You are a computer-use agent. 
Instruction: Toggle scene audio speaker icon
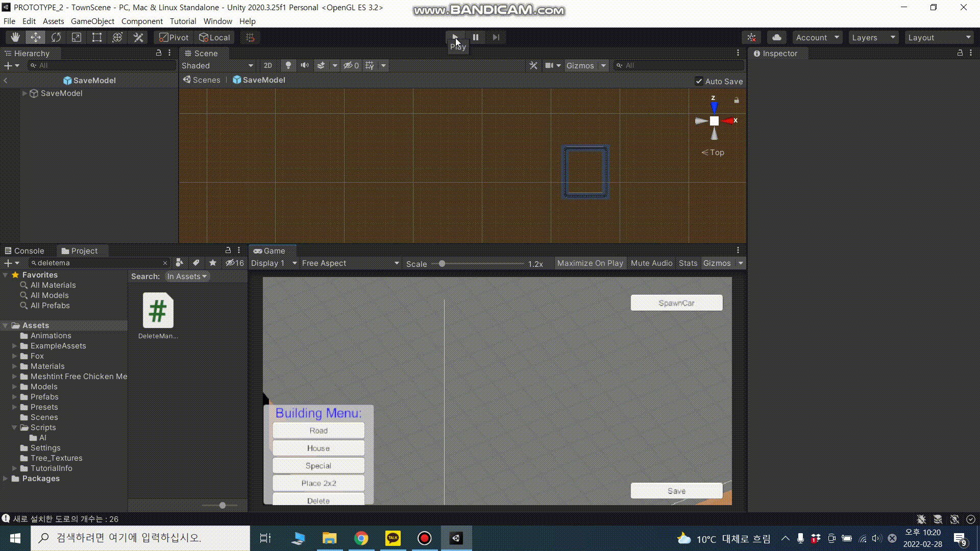point(305,65)
